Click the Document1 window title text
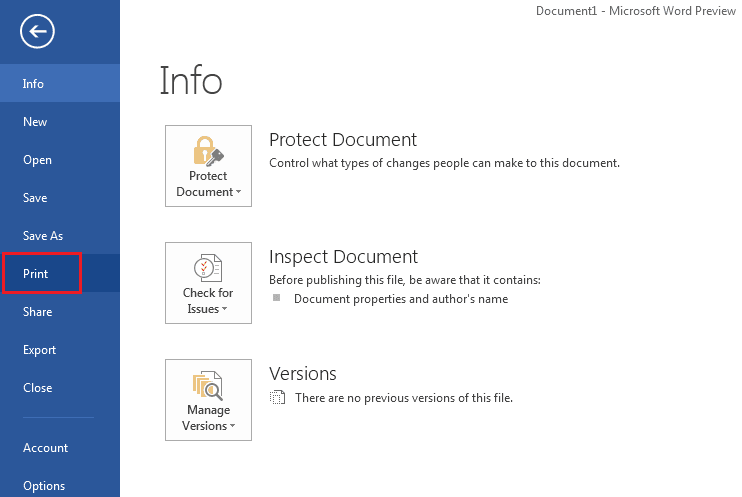The image size is (742, 497). (636, 11)
